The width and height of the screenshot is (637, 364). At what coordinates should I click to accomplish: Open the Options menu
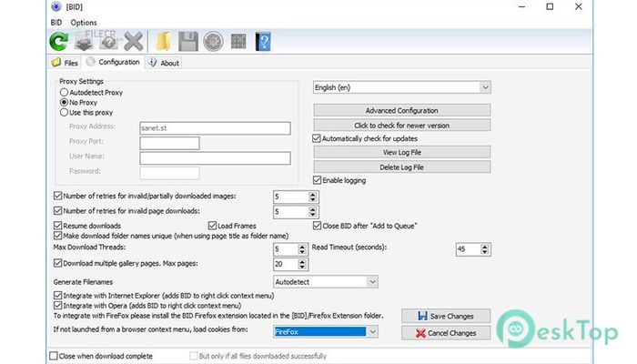[84, 23]
